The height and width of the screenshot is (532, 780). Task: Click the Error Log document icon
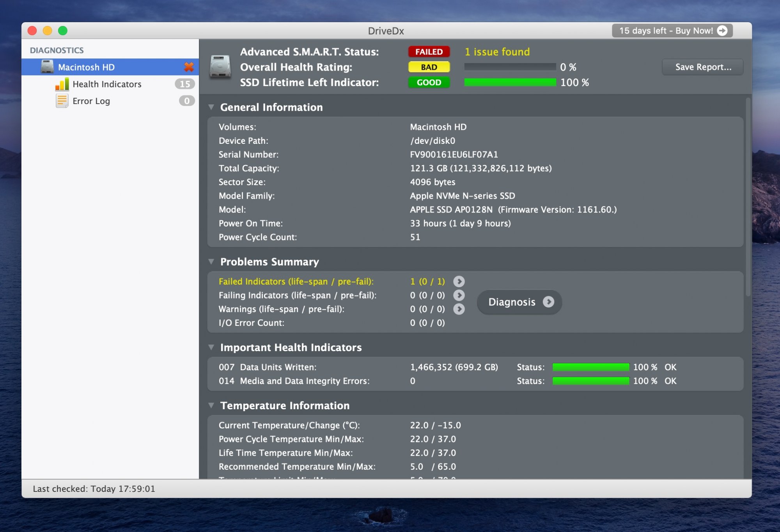(62, 101)
